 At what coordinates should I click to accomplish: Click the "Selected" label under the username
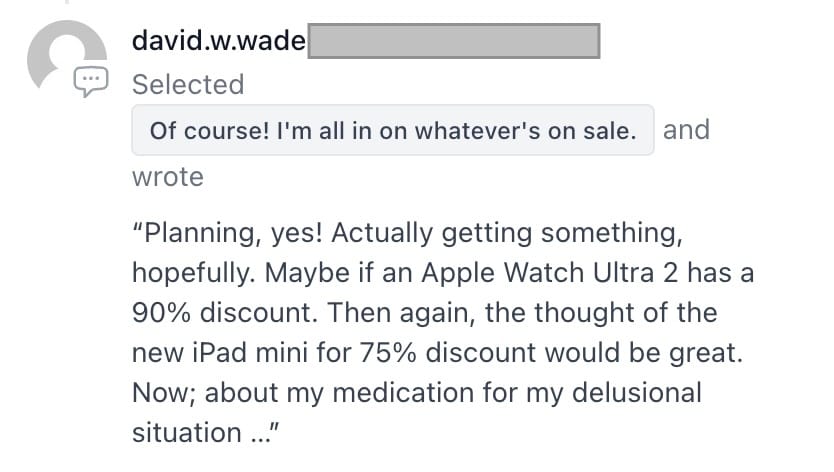pos(188,84)
